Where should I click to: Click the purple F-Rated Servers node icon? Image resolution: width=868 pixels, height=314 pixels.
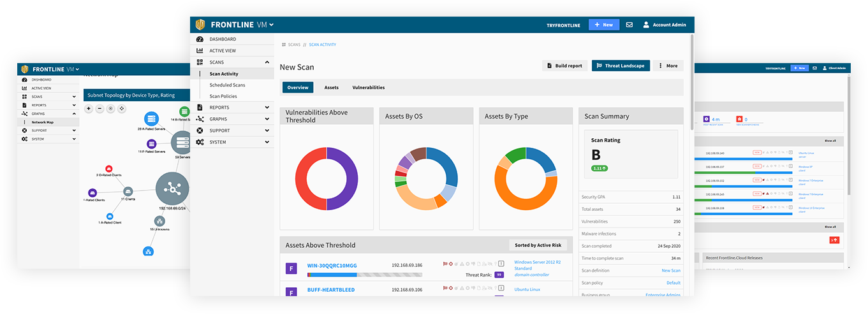click(151, 144)
